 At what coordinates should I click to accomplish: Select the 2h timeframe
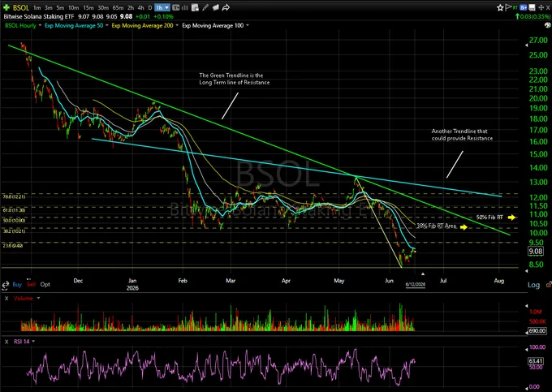pos(131,8)
